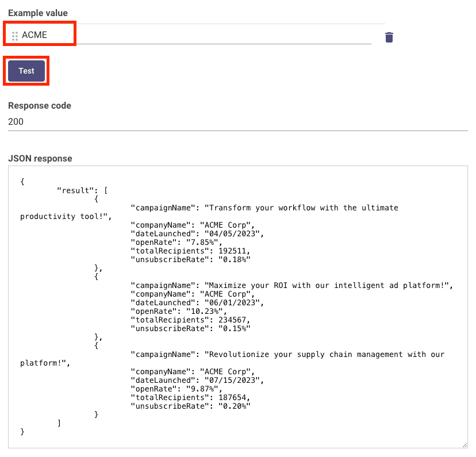The width and height of the screenshot is (476, 457).
Task: Grab the drag handle beside ACME
Action: [14, 36]
